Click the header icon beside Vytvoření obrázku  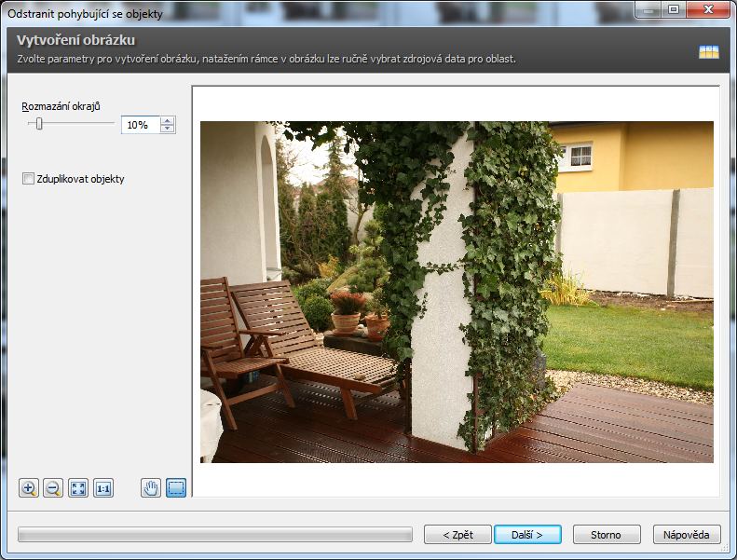pos(709,51)
